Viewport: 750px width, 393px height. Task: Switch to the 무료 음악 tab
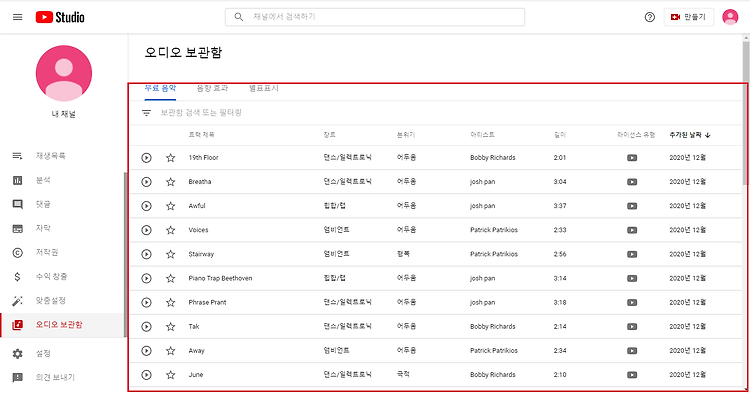pos(160,88)
